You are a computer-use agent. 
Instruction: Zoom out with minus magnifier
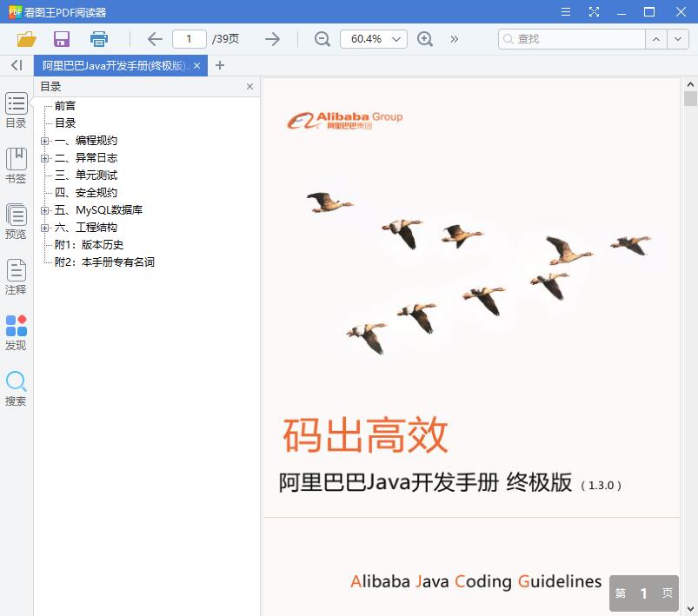point(322,39)
